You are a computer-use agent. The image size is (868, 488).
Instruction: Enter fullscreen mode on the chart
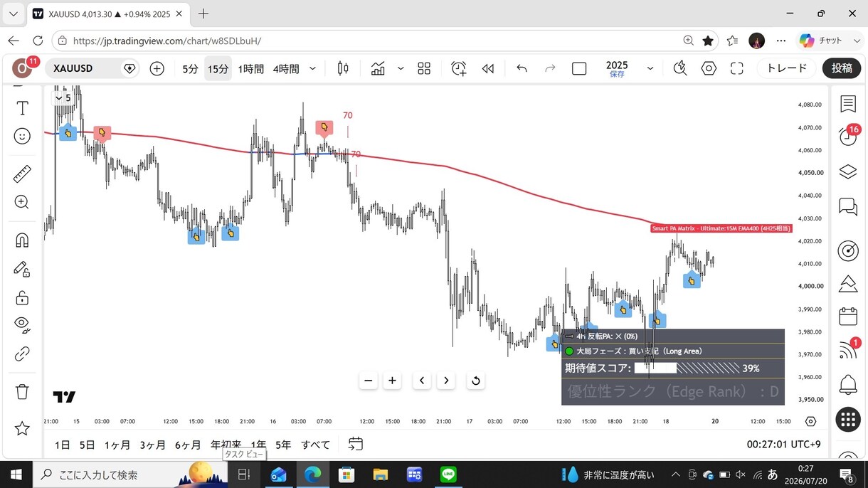(x=737, y=68)
